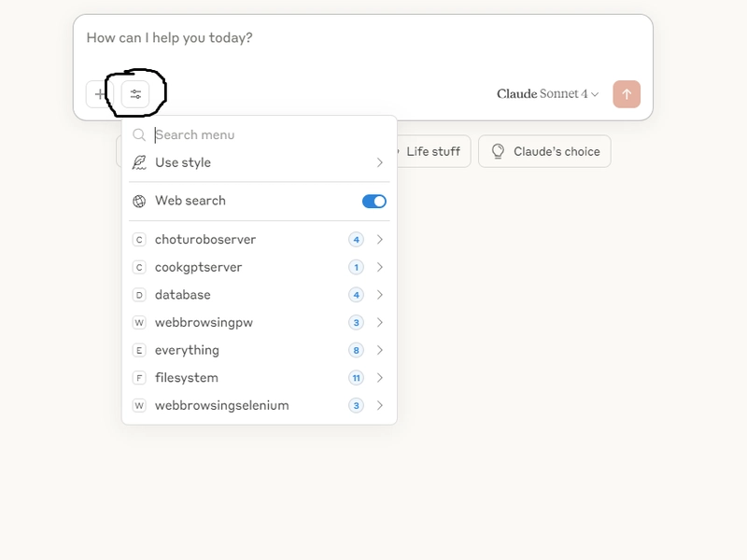Disable the Web search toggle
747x560 pixels.
pos(374,202)
